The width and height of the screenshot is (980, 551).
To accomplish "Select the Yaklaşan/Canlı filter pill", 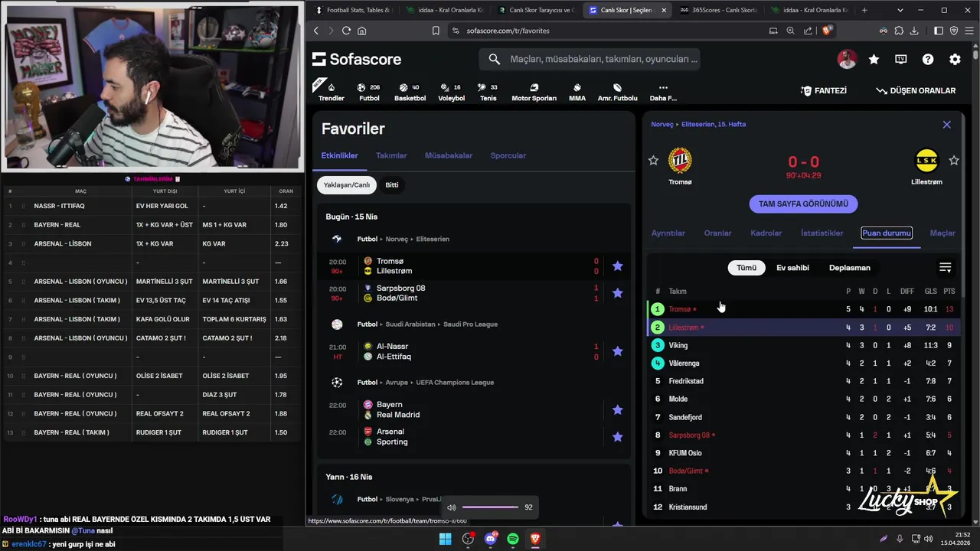I will [347, 184].
